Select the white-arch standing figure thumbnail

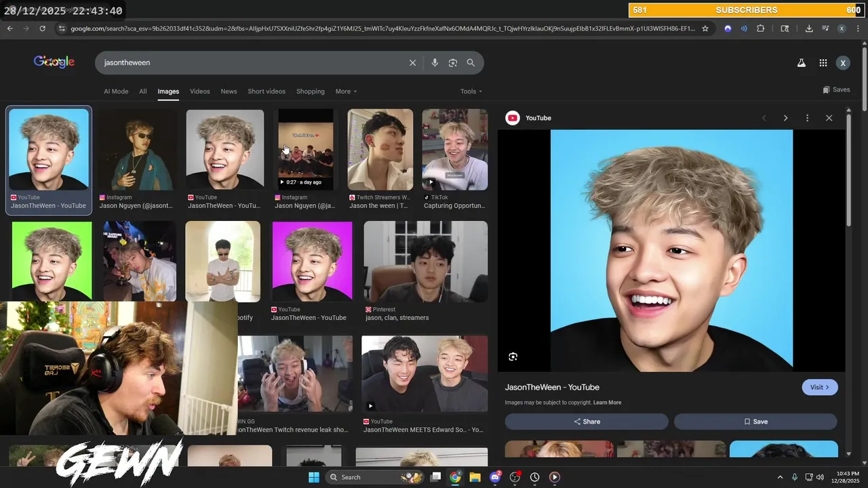click(222, 261)
